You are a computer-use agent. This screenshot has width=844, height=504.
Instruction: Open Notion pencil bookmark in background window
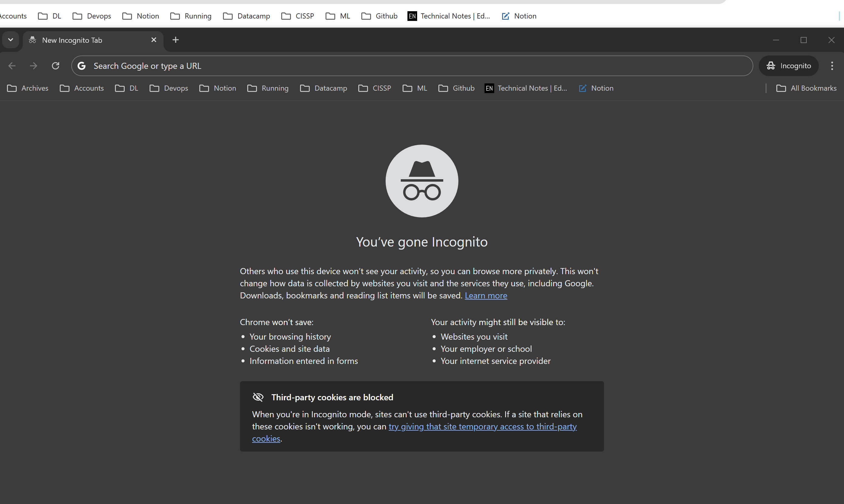click(519, 16)
